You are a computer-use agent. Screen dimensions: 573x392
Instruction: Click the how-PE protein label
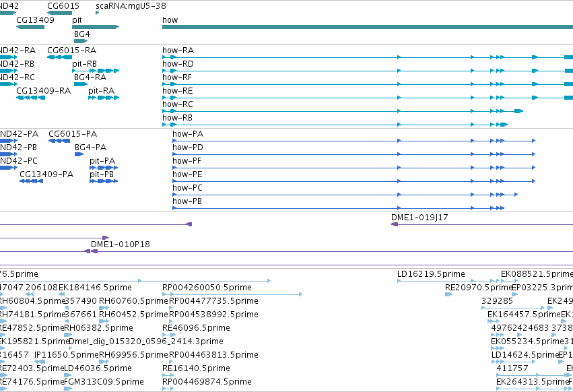pos(187,174)
